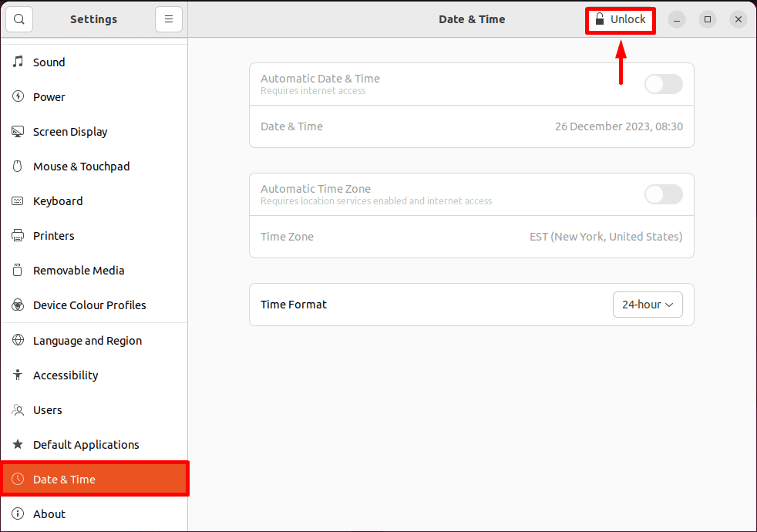Click the Sound music note icon
The image size is (757, 532).
18,62
